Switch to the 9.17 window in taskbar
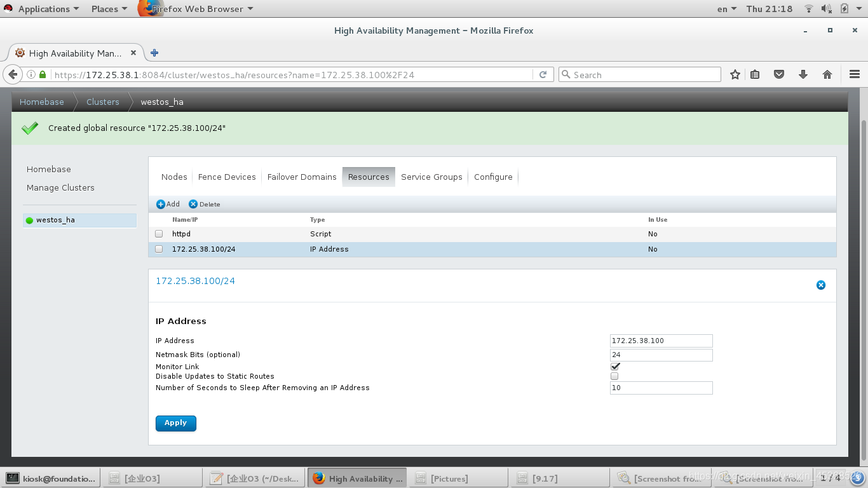The image size is (868, 488). tap(559, 478)
